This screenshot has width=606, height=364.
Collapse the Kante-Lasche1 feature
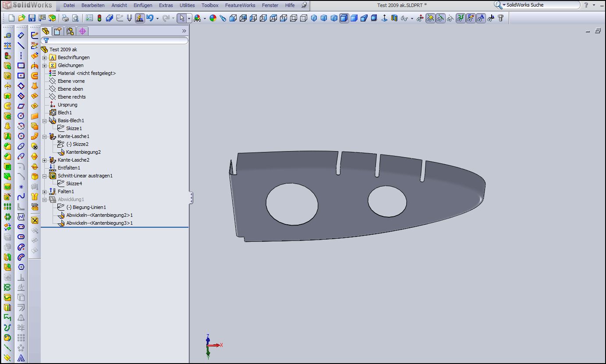tap(44, 137)
